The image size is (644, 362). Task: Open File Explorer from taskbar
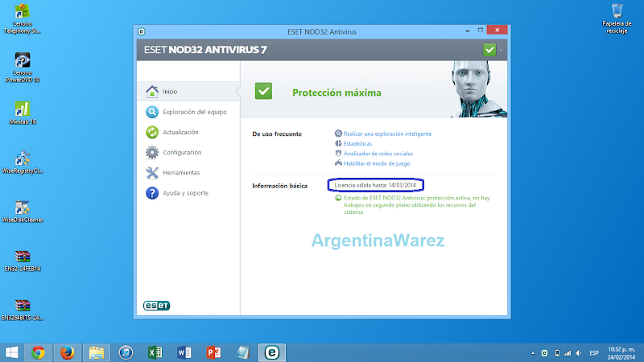tap(97, 352)
